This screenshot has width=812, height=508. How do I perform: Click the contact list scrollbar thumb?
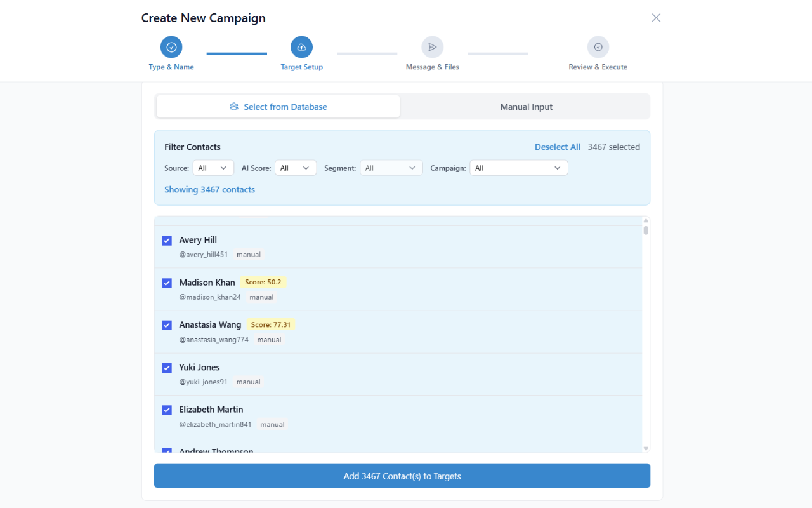tap(646, 230)
